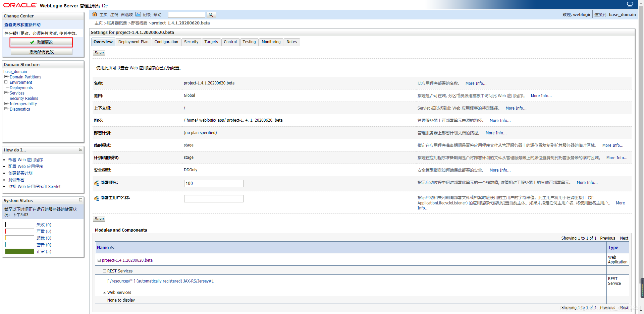Click the toolbar search input field

[x=186, y=15]
